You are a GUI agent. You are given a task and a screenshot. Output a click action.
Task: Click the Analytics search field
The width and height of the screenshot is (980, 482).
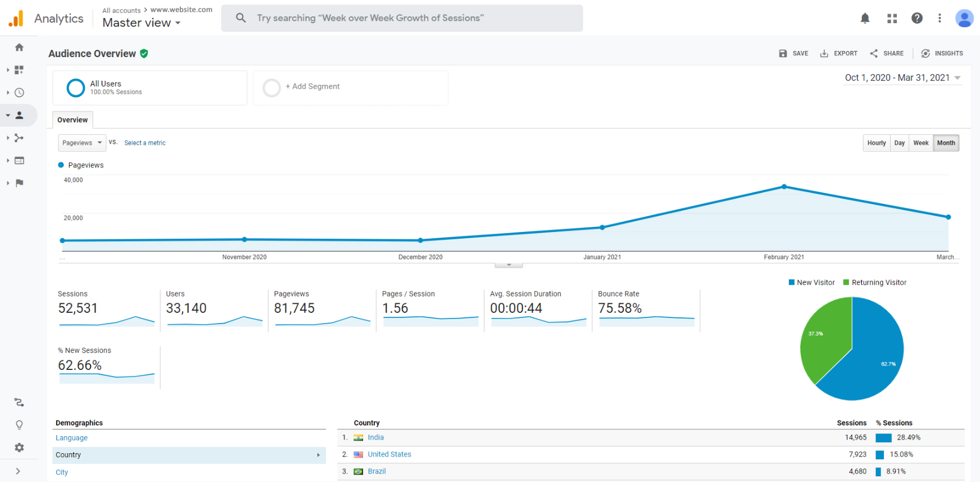[x=402, y=18]
